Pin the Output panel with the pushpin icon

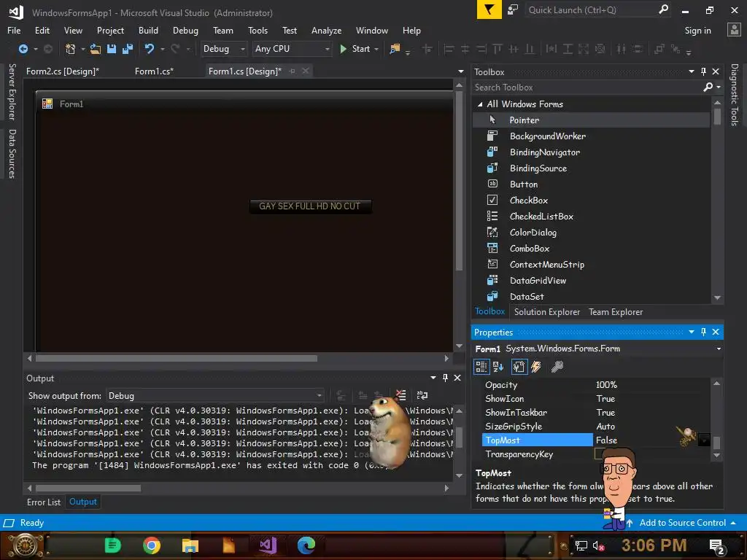coord(446,378)
